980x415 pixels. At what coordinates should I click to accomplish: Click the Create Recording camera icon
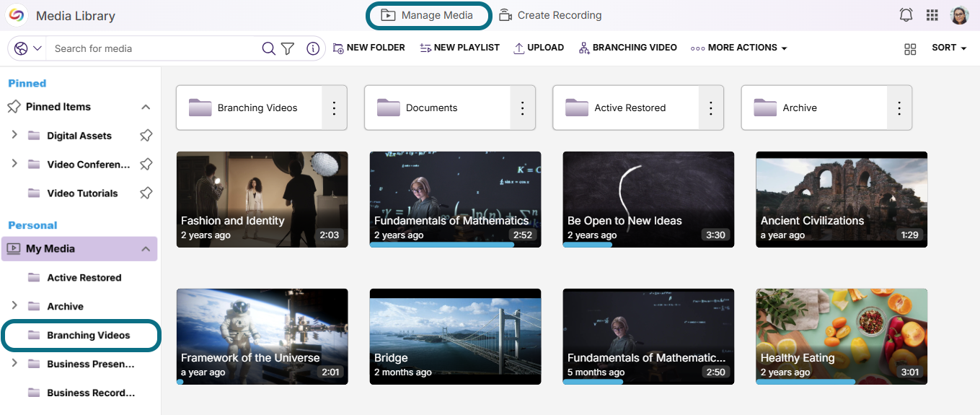click(506, 15)
